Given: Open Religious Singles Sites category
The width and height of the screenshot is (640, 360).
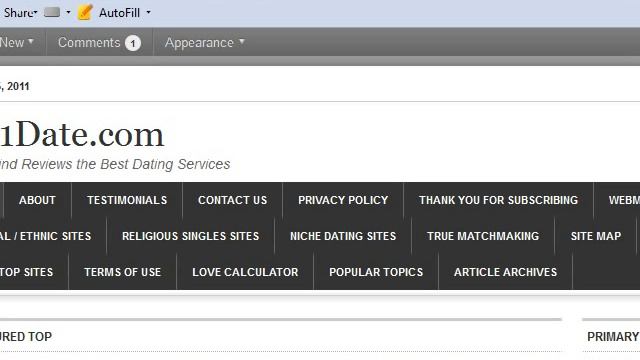Looking at the screenshot, I should pyautogui.click(x=190, y=236).
